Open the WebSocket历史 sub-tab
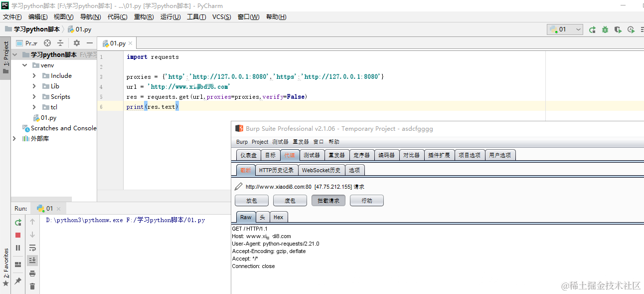This screenshot has height=294, width=644. pos(322,170)
